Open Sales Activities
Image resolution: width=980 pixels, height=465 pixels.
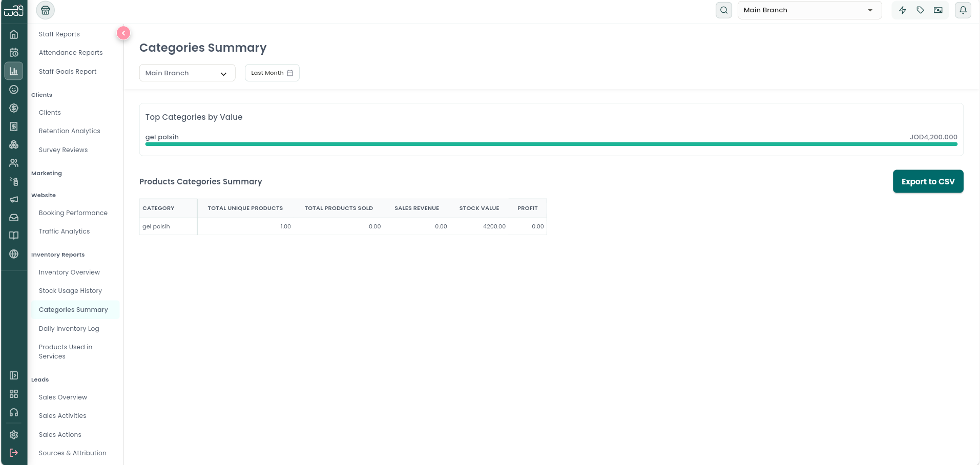pyautogui.click(x=62, y=416)
